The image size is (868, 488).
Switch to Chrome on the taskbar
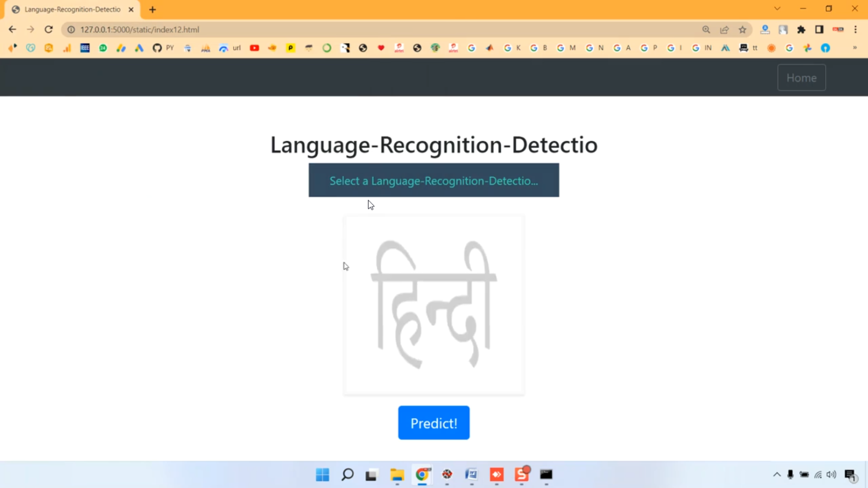tap(422, 475)
